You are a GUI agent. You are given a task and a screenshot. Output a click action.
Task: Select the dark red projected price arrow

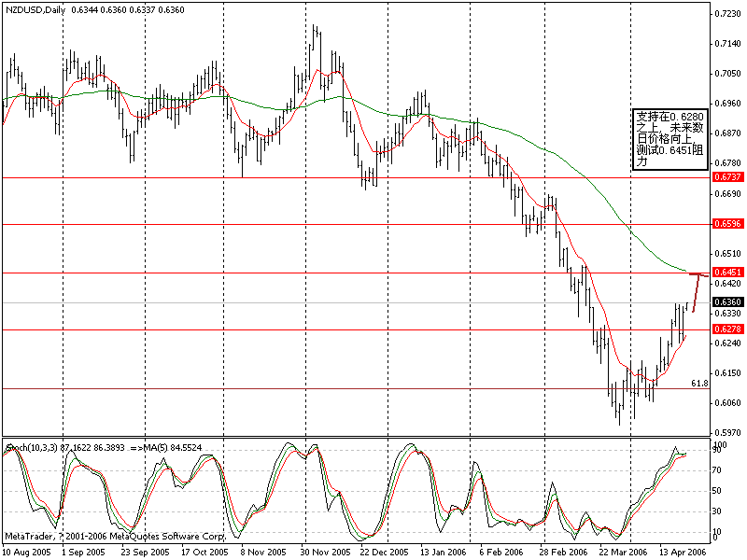[x=698, y=292]
